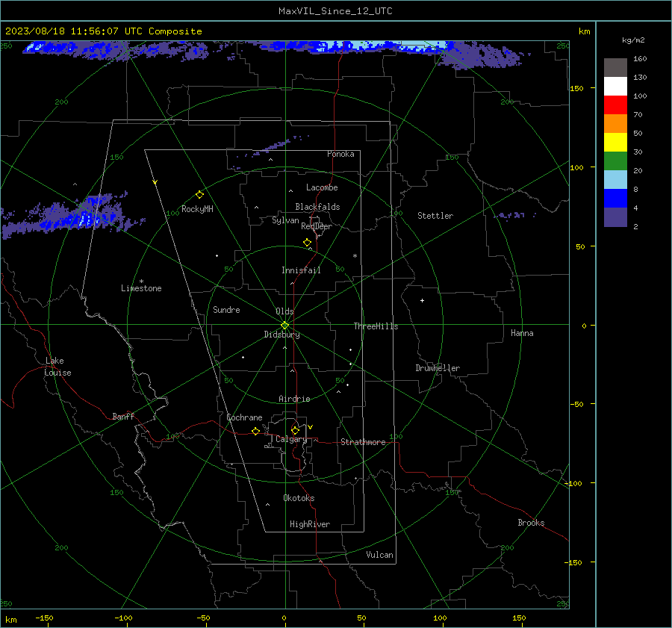This screenshot has width=672, height=628.
Task: Pick the orange 50-70 legend swatch
Action: (615, 123)
